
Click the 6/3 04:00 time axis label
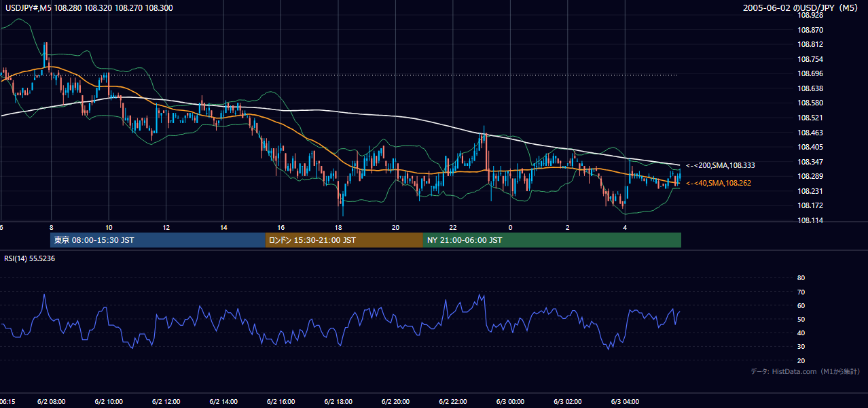click(x=626, y=401)
